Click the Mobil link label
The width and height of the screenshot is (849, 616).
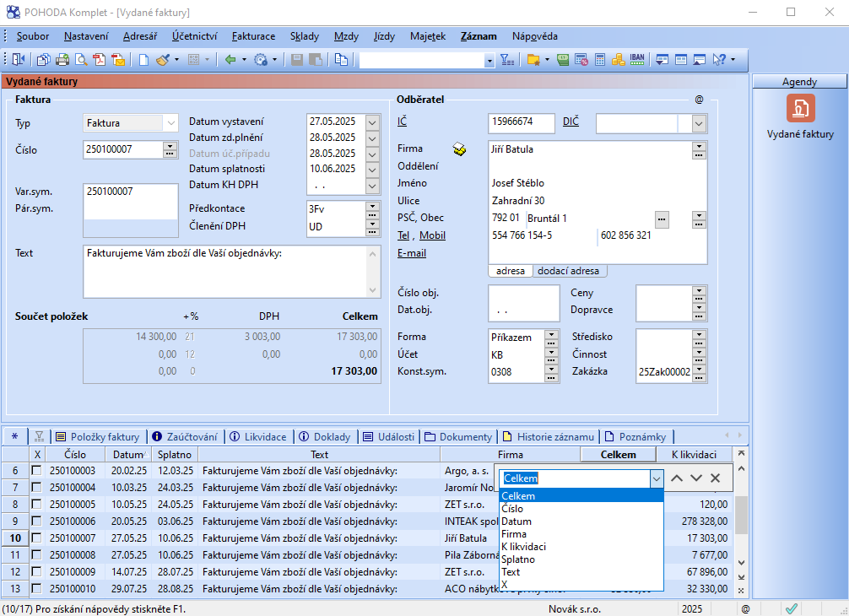coord(432,235)
